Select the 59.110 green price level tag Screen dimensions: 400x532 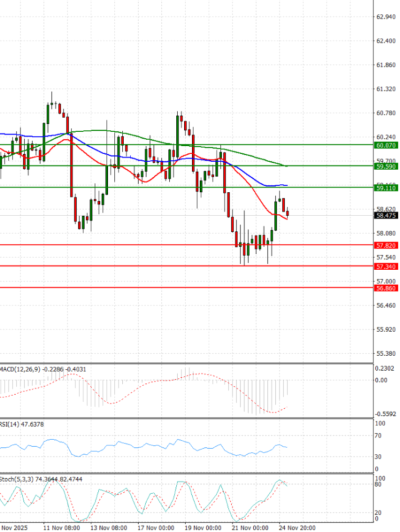(386, 189)
